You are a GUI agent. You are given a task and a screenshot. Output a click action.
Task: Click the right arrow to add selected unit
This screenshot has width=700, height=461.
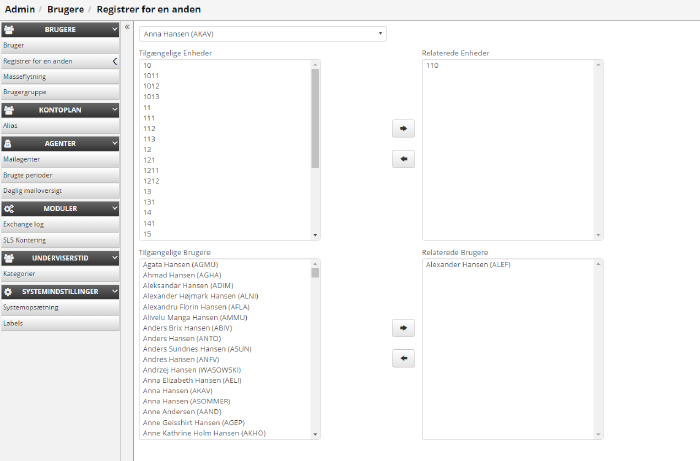point(403,129)
